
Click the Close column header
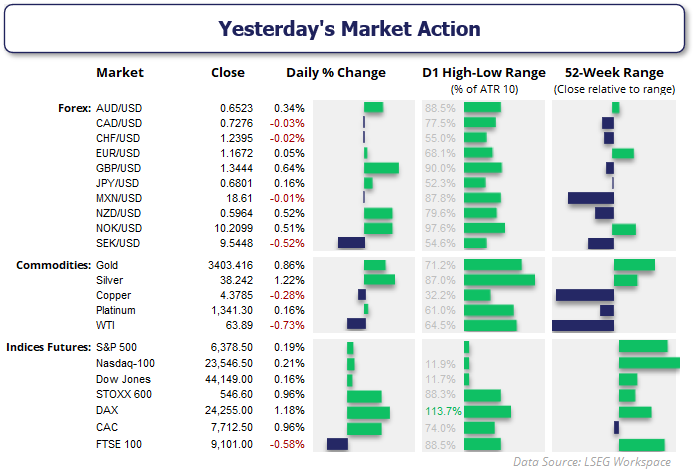click(228, 73)
